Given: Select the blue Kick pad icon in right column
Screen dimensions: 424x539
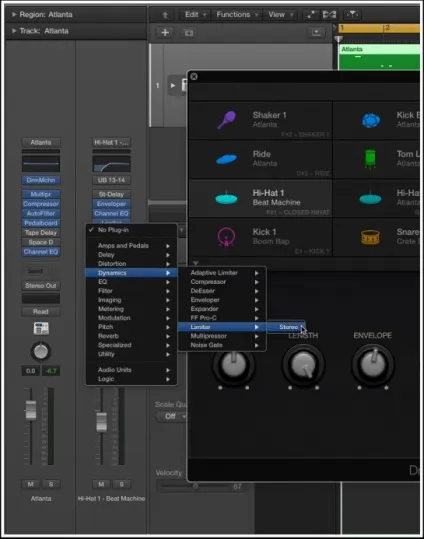Looking at the screenshot, I should tap(371, 121).
